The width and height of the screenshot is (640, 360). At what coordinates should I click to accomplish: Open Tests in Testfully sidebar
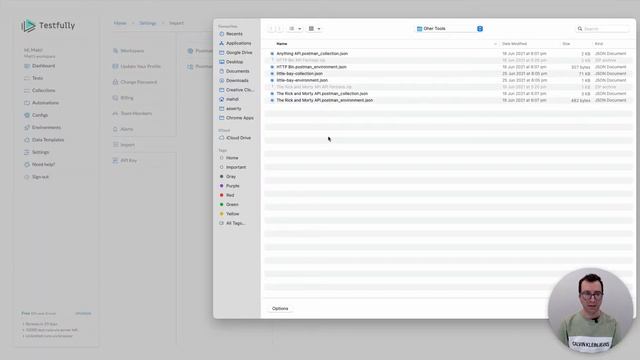click(38, 78)
